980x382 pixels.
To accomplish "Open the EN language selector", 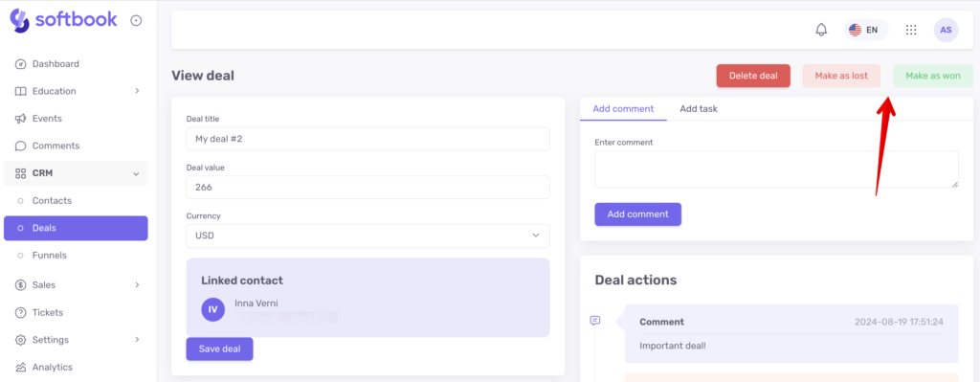I will click(865, 30).
